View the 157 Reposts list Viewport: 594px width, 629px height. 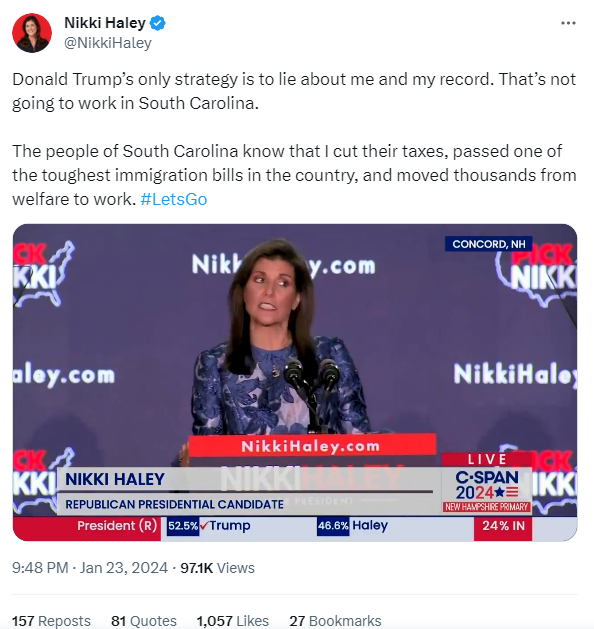pyautogui.click(x=51, y=621)
